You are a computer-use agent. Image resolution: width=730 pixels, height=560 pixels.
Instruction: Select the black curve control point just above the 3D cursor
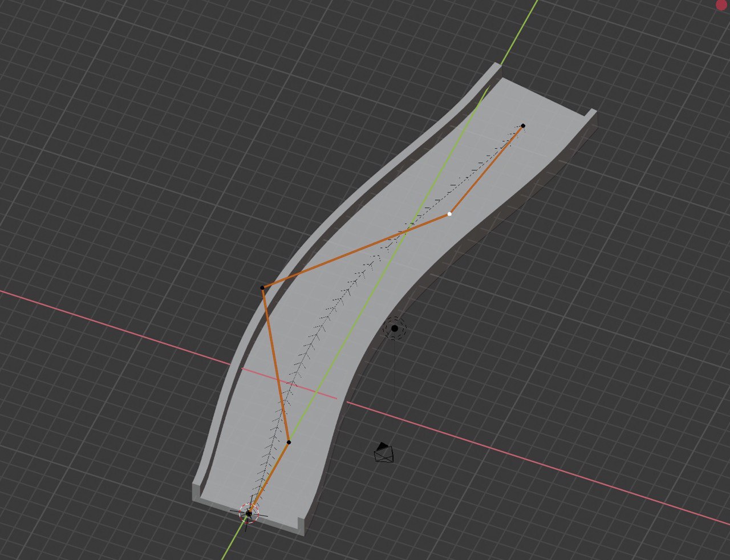click(x=289, y=442)
